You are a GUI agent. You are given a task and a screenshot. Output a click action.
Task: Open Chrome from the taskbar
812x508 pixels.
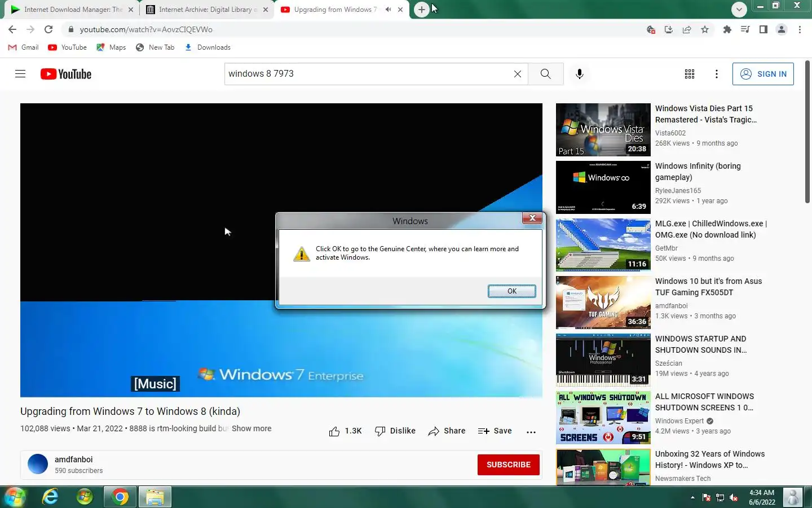pyautogui.click(x=120, y=497)
